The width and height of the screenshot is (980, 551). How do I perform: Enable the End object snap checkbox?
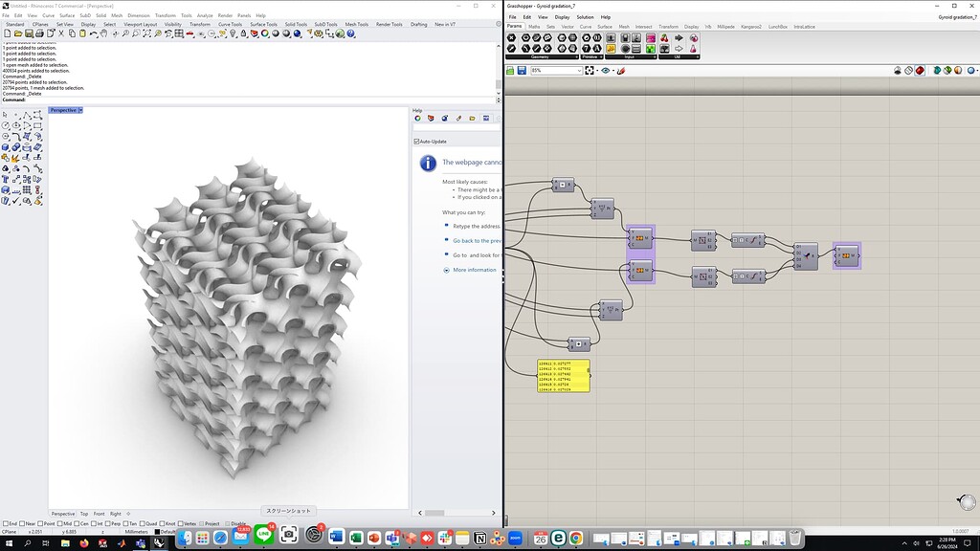8,523
